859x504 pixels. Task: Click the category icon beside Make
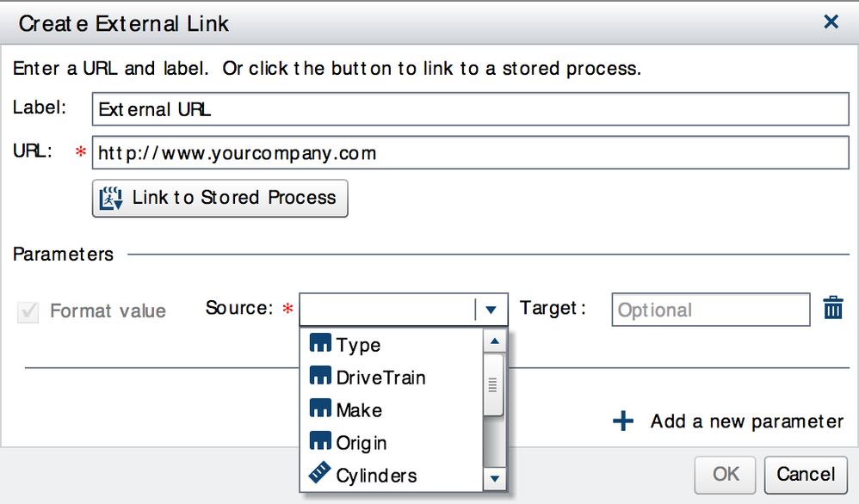tap(320, 410)
